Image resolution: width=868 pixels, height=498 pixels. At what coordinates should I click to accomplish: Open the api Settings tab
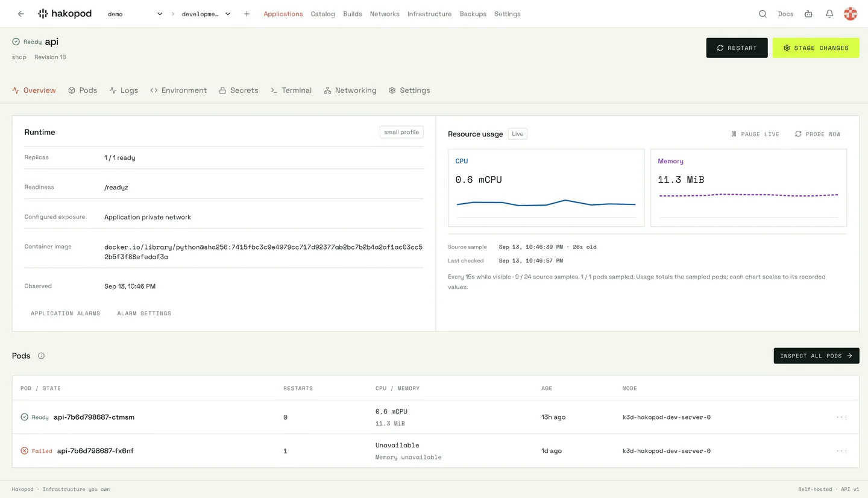click(409, 90)
